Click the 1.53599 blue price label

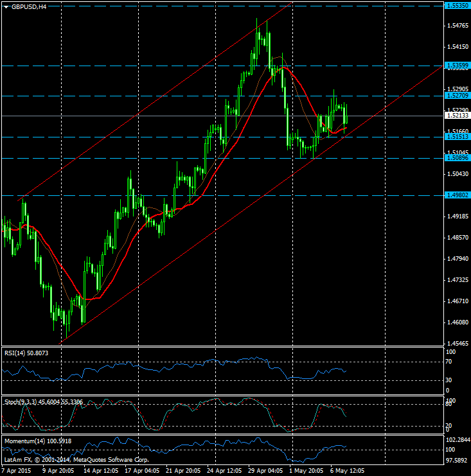pyautogui.click(x=457, y=66)
